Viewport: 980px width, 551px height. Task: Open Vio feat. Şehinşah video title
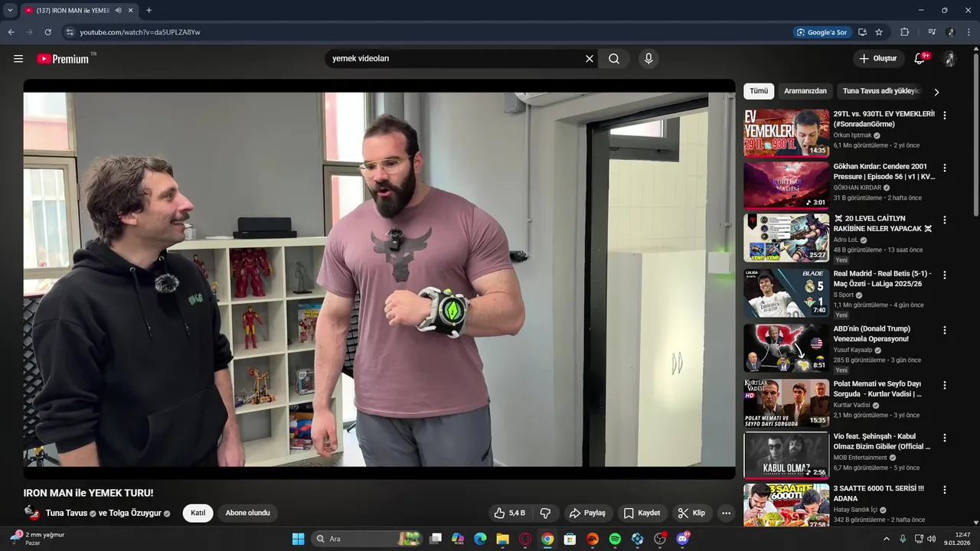coord(882,442)
